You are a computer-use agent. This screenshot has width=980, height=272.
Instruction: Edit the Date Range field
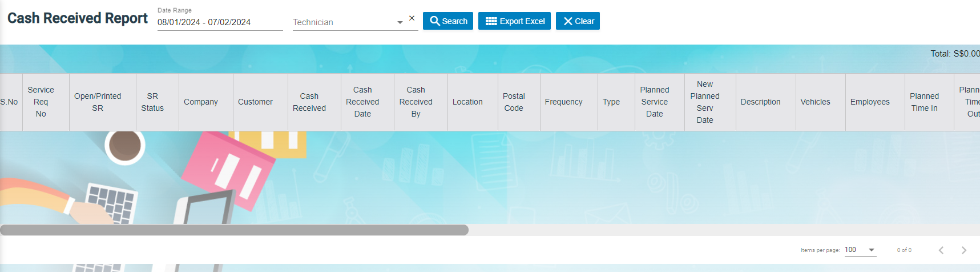tap(220, 22)
